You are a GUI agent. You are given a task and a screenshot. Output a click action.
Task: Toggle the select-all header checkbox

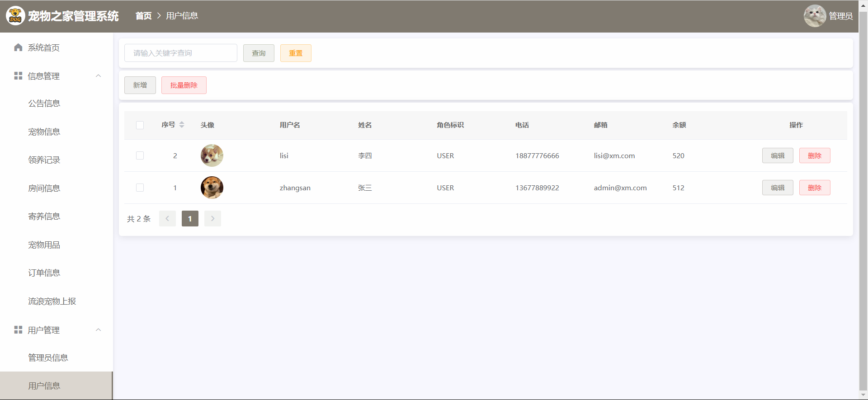tap(140, 125)
